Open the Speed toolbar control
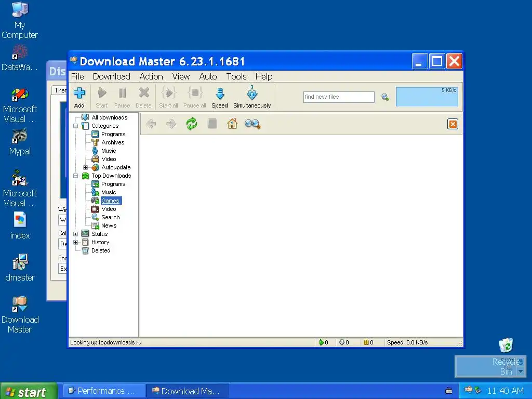Screen dimensions: 532x399 pyautogui.click(x=220, y=97)
